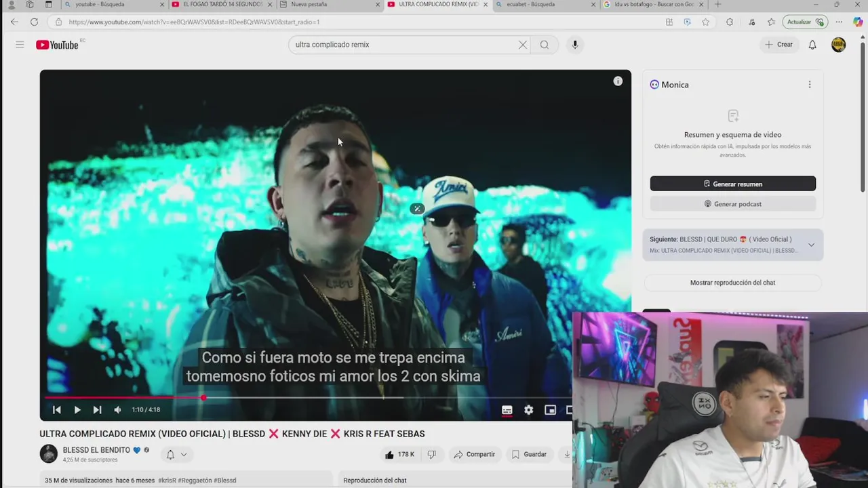Like the video with 178 K likes

point(399,455)
